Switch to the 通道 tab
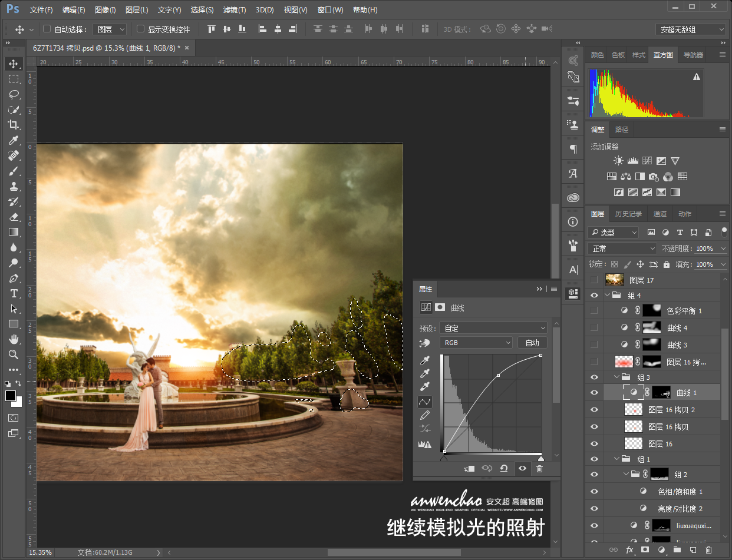Viewport: 732px width, 560px height. (x=660, y=214)
